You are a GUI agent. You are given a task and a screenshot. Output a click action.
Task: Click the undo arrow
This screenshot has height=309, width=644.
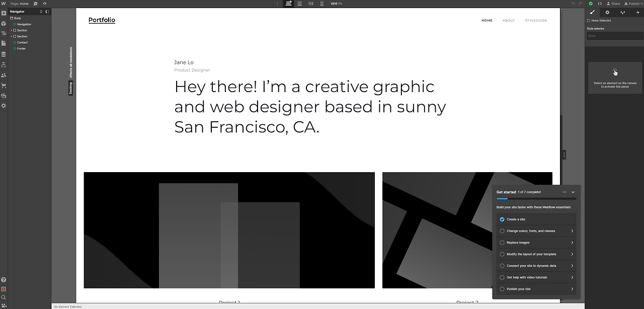[x=573, y=4]
